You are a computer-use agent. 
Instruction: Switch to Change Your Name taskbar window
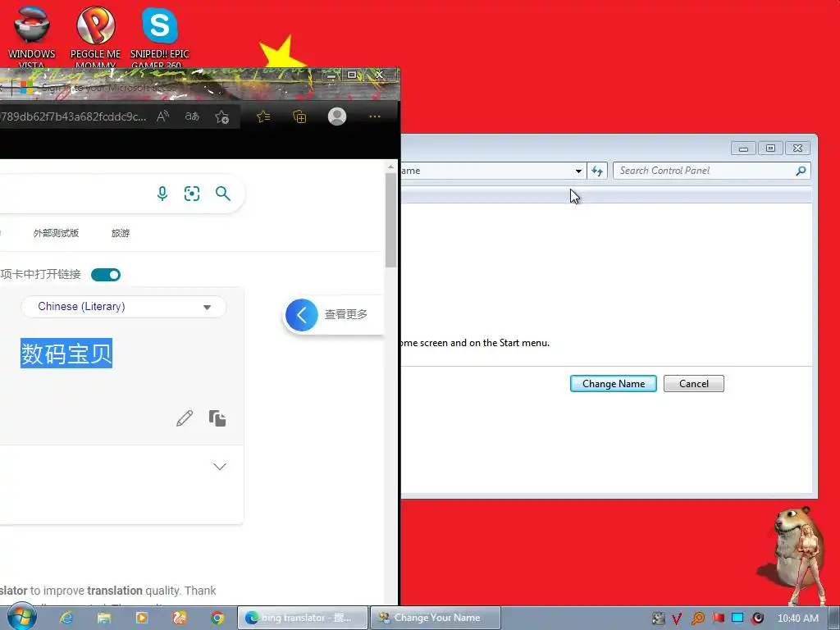pos(435,618)
